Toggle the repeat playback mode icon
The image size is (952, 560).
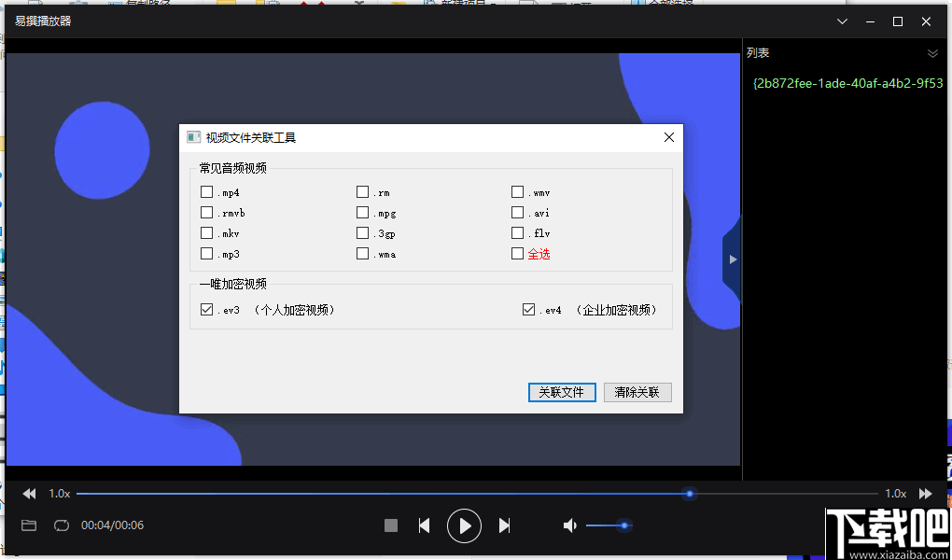click(x=61, y=525)
